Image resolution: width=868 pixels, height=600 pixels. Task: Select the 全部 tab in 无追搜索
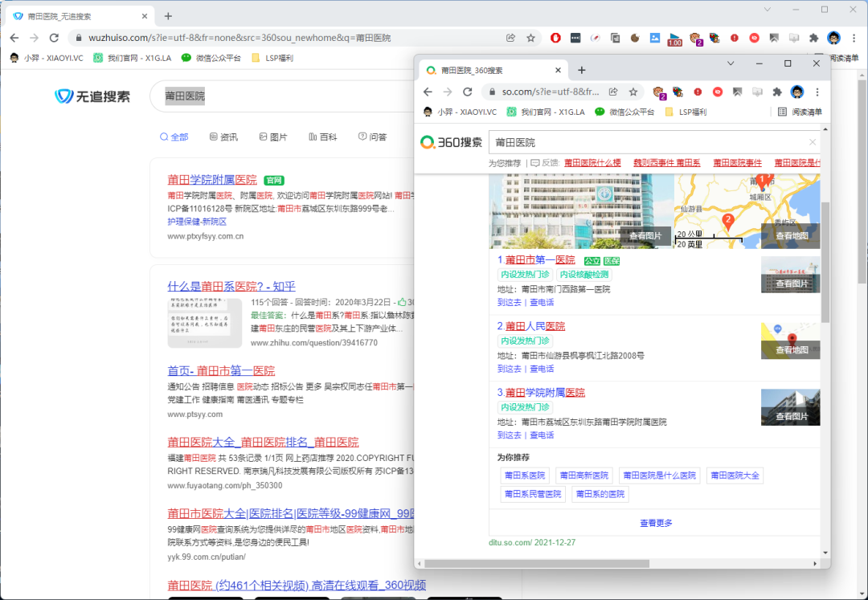coord(174,137)
